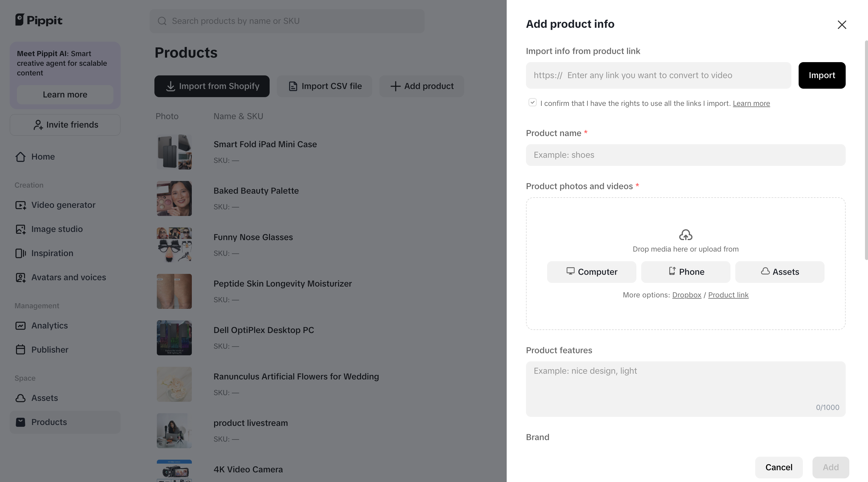Click Learn more about Pippit AI

65,94
